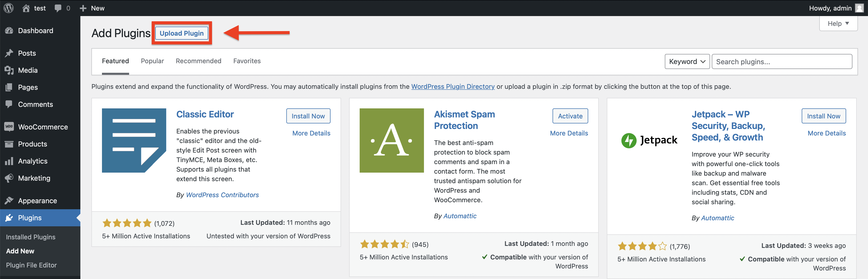Open Automattic author link under Akismet

(x=460, y=216)
